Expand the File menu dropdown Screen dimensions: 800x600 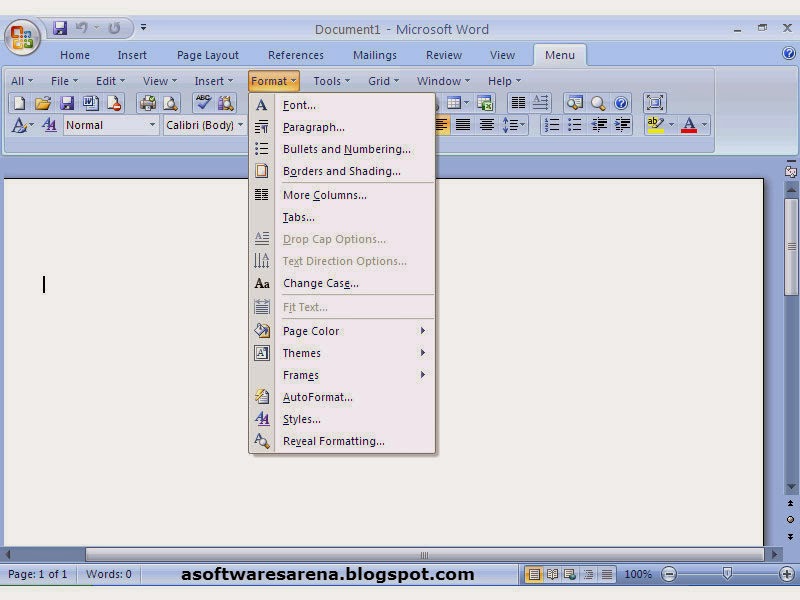(x=64, y=81)
